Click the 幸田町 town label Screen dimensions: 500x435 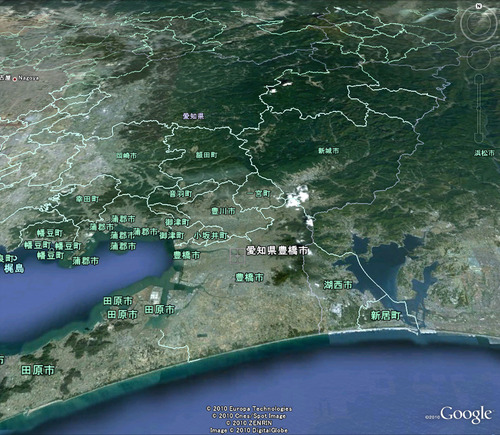(87, 199)
